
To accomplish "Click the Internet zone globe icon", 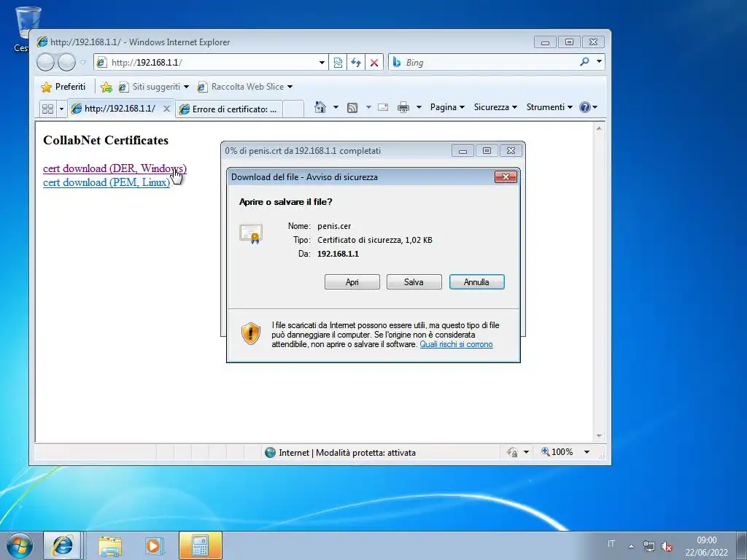I will pos(270,452).
